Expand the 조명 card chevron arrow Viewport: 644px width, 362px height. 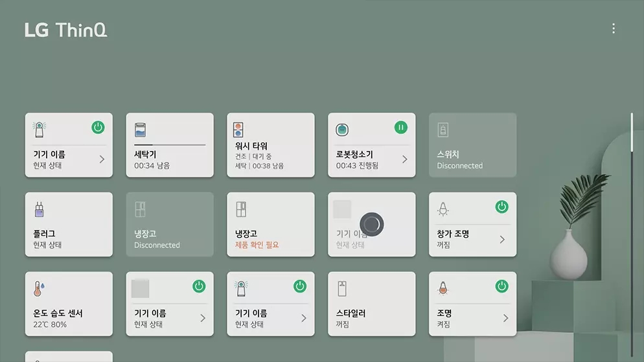[x=505, y=318]
